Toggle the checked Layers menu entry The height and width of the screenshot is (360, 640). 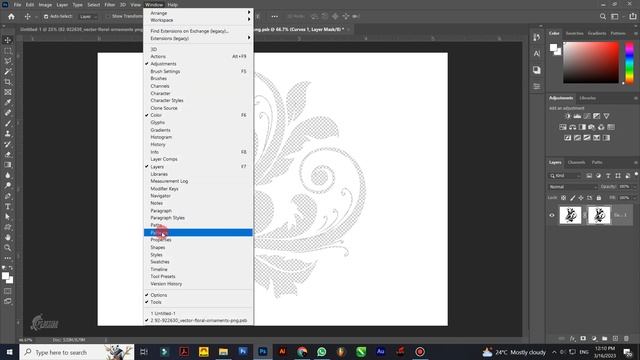click(x=198, y=167)
